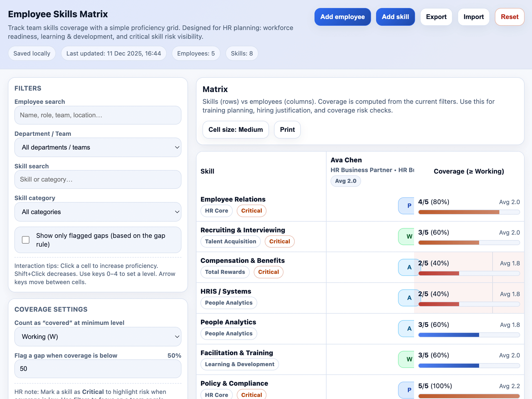Click Employee Relations coverage progress bar
This screenshot has height=399, width=532.
469,212
